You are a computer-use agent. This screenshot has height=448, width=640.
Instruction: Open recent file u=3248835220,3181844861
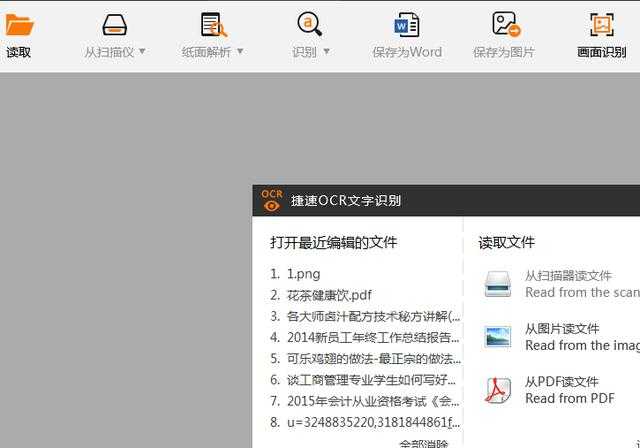point(365,422)
